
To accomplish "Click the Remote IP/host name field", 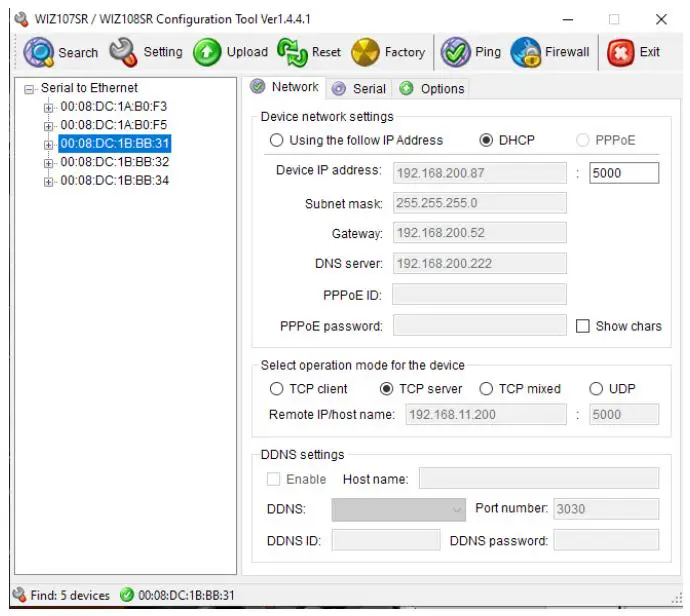I will (x=486, y=414).
